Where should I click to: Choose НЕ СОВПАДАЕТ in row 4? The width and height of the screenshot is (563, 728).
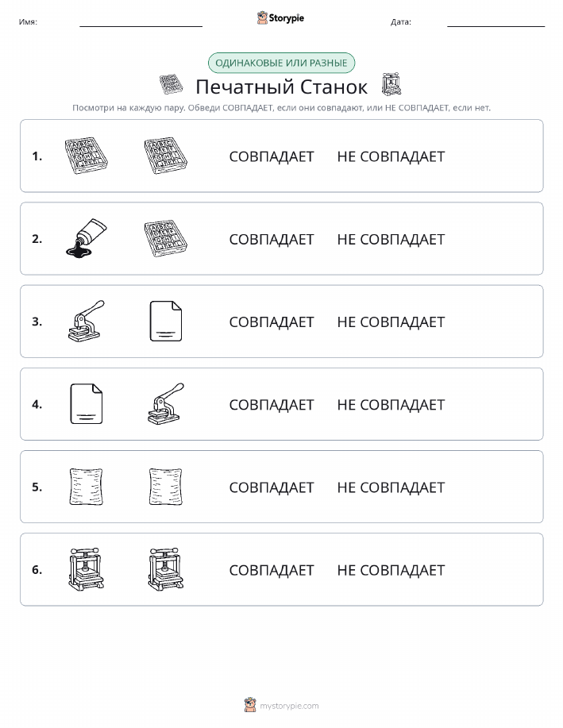tap(391, 404)
